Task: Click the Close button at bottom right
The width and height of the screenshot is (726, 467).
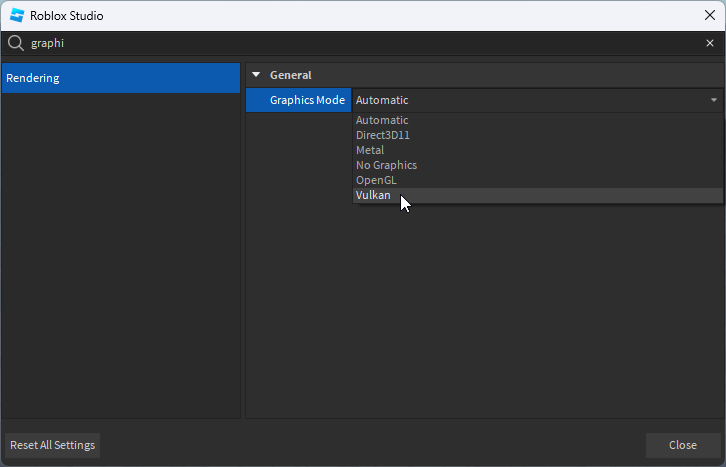Action: pos(683,445)
